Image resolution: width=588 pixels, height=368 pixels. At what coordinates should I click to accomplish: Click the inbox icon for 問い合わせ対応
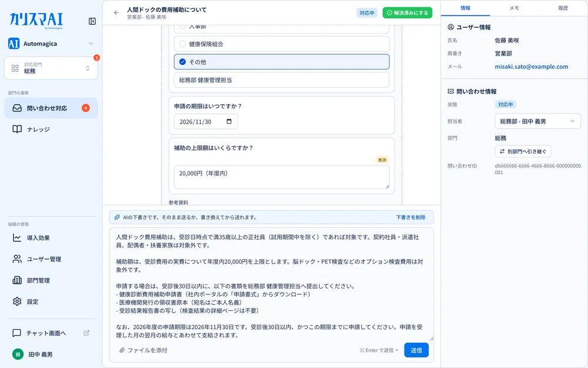17,108
